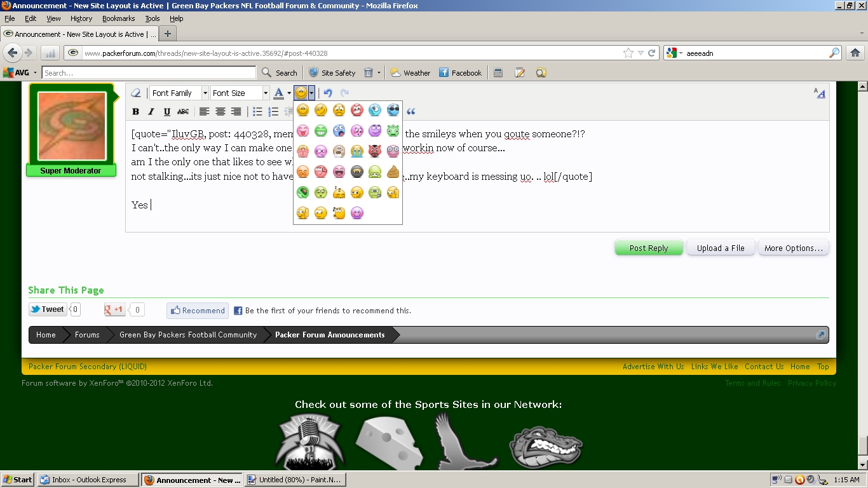Insert the cool sunglasses smiley

[393, 111]
